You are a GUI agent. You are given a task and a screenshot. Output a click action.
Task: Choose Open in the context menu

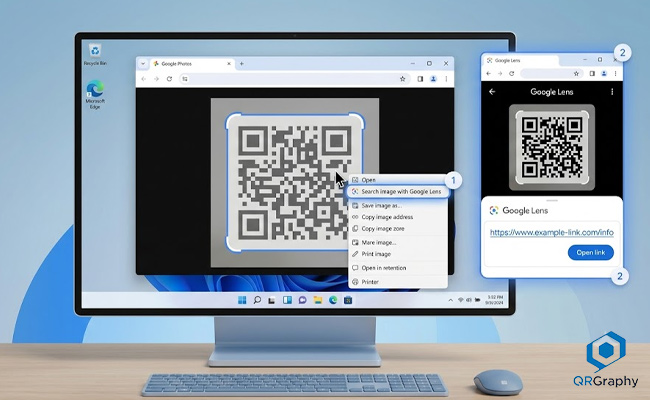(398, 180)
